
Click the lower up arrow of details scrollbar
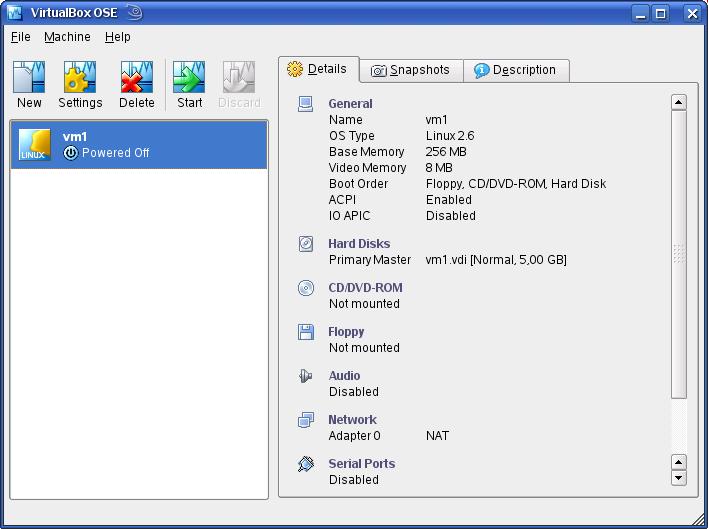[679, 462]
